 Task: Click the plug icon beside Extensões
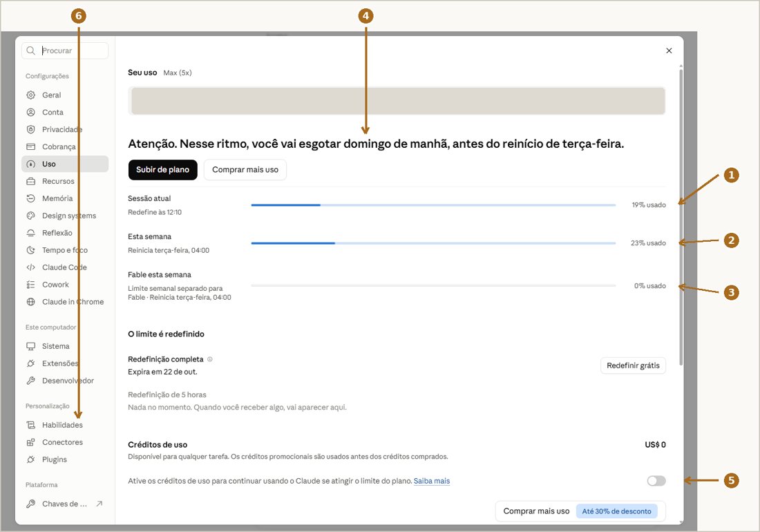(31, 363)
